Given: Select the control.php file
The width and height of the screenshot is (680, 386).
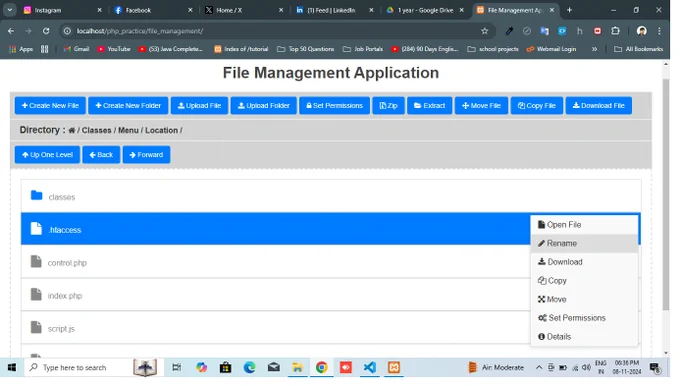Looking at the screenshot, I should (275, 262).
